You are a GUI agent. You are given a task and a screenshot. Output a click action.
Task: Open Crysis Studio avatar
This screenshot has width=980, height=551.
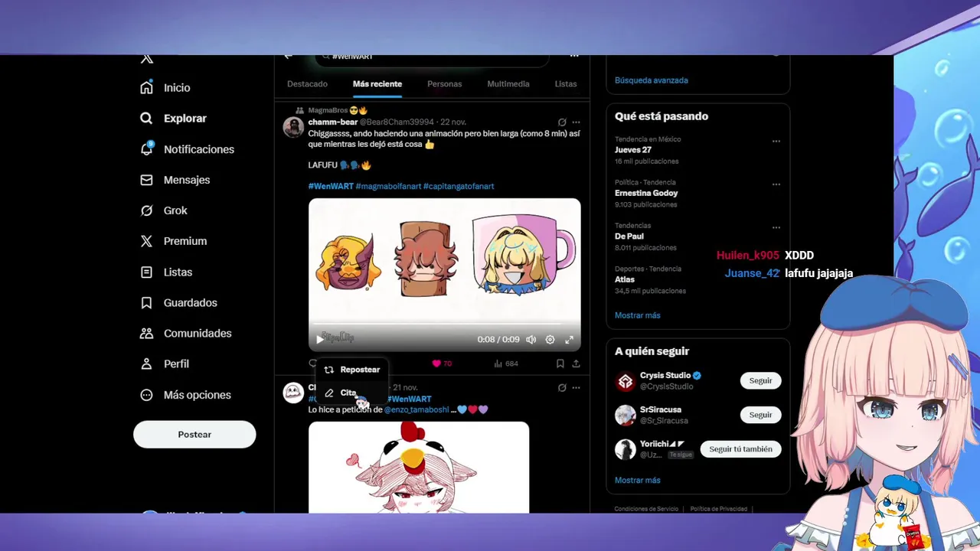pyautogui.click(x=626, y=381)
